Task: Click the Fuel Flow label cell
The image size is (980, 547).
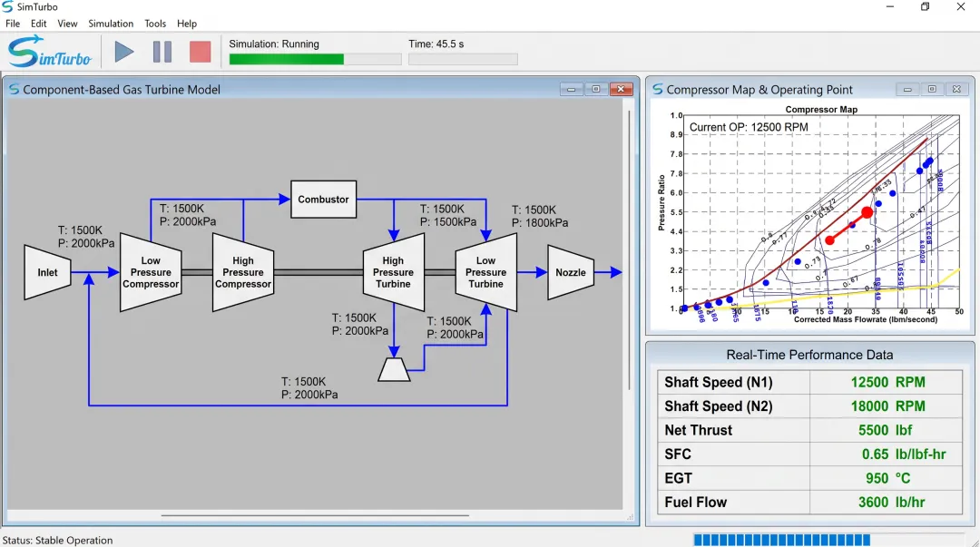Action: (x=734, y=502)
